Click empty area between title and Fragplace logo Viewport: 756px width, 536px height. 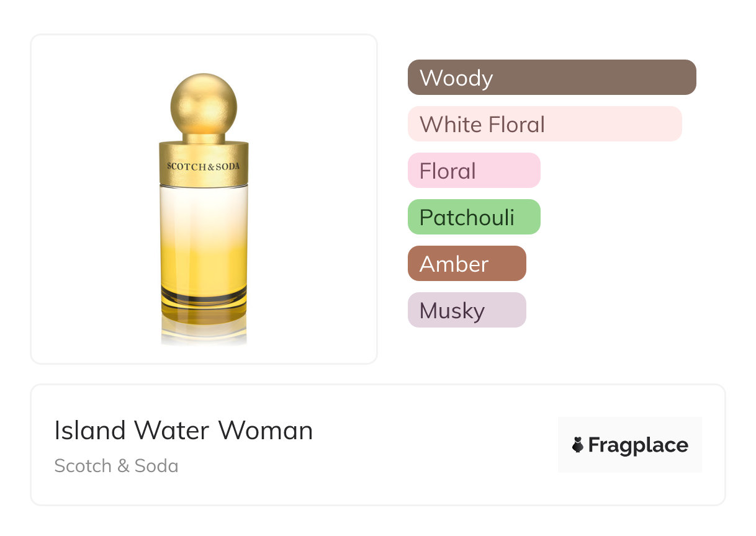[x=434, y=445]
